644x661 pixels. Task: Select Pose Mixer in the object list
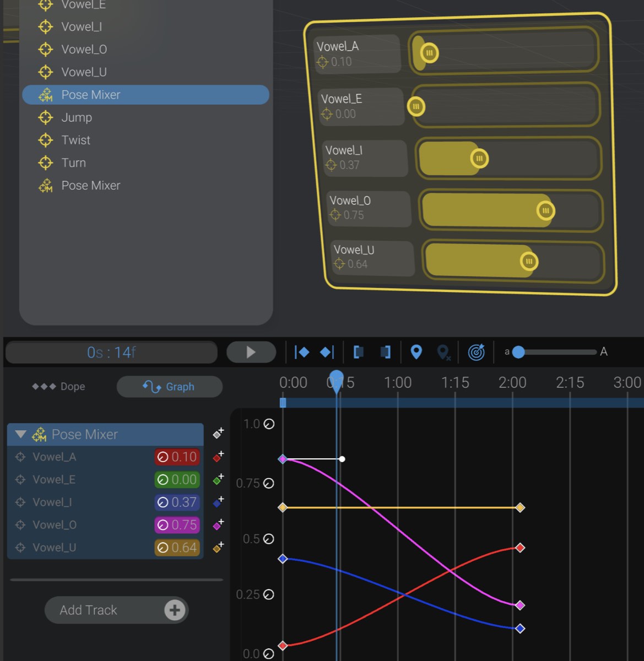click(x=91, y=95)
